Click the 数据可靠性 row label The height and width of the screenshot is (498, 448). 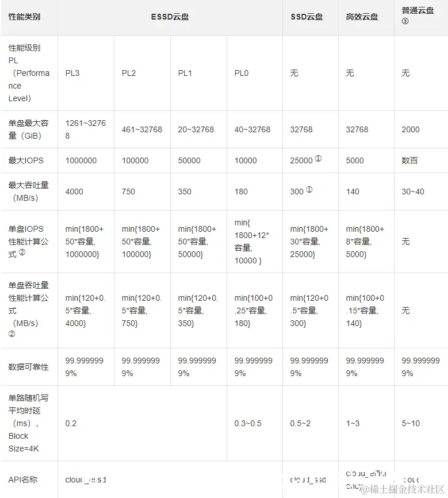[29, 367]
